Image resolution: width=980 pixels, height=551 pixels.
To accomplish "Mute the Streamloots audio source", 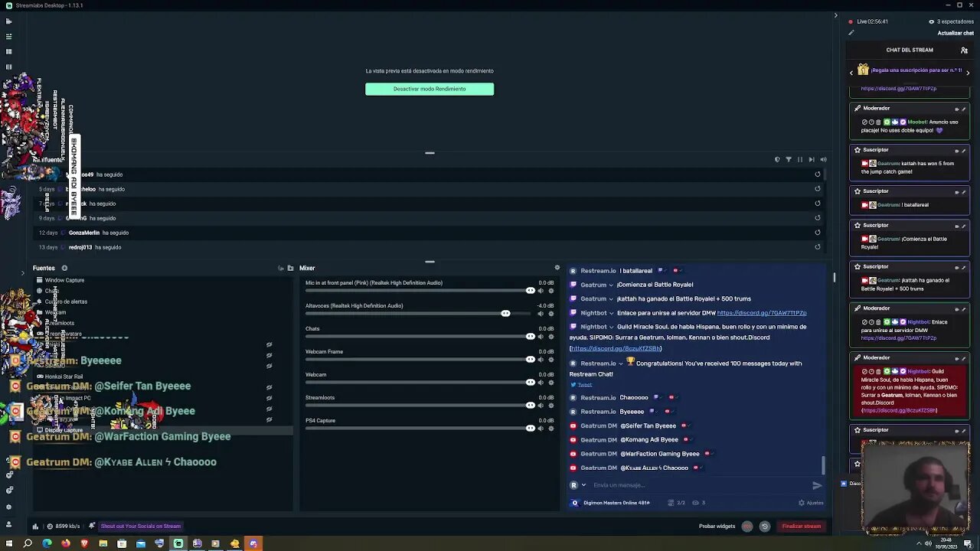I will click(x=541, y=406).
